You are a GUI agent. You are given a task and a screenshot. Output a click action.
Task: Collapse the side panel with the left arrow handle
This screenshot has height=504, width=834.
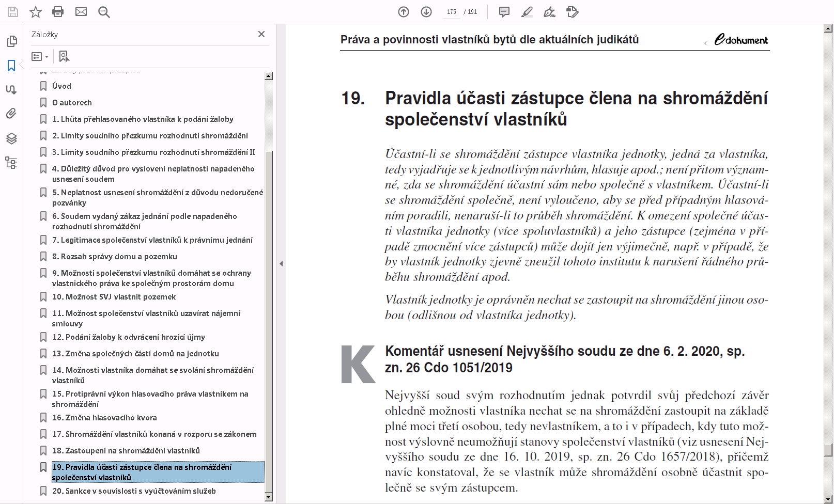[281, 263]
